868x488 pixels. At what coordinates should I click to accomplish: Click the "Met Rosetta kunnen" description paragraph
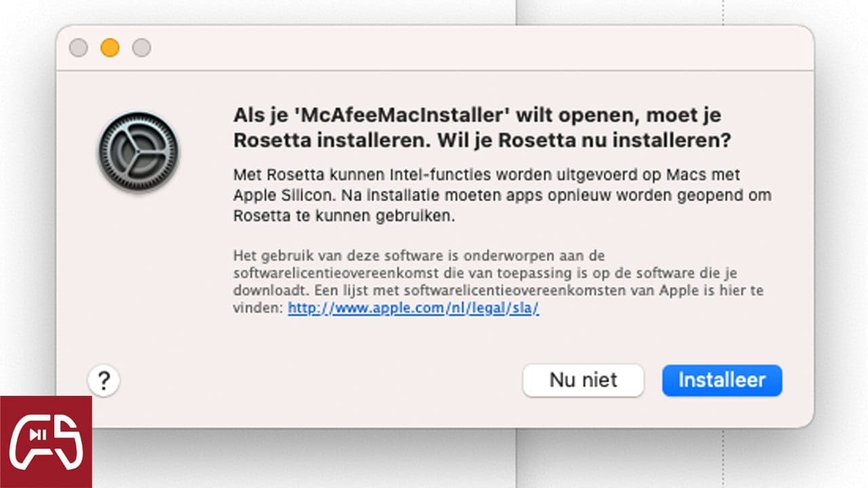502,196
